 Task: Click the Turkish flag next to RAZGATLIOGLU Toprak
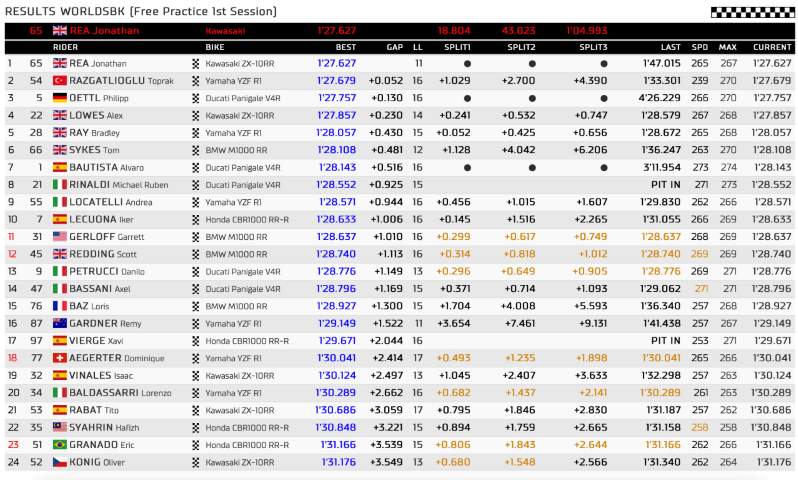pyautogui.click(x=60, y=80)
